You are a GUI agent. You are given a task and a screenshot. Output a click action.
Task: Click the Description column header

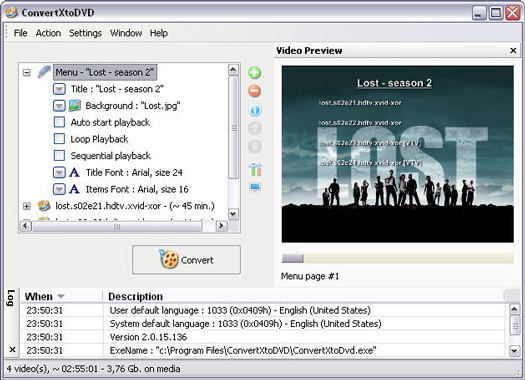303,297
